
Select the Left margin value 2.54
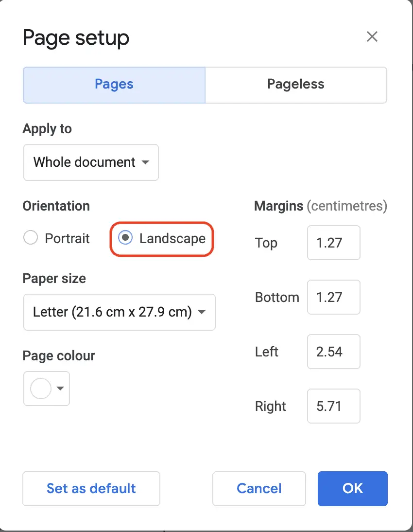click(x=333, y=352)
